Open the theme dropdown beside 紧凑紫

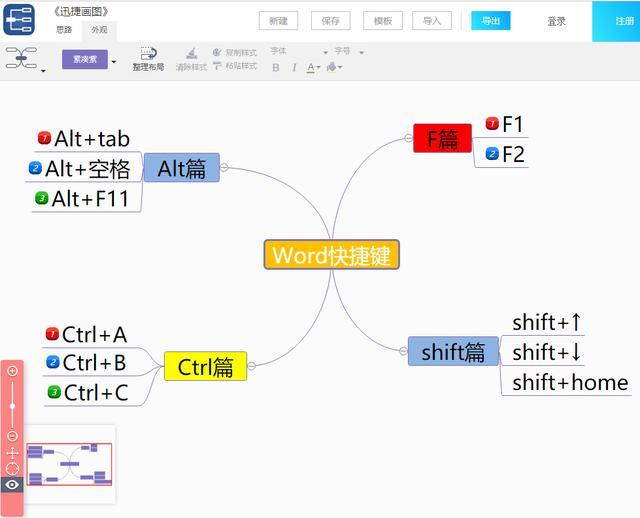tap(114, 62)
